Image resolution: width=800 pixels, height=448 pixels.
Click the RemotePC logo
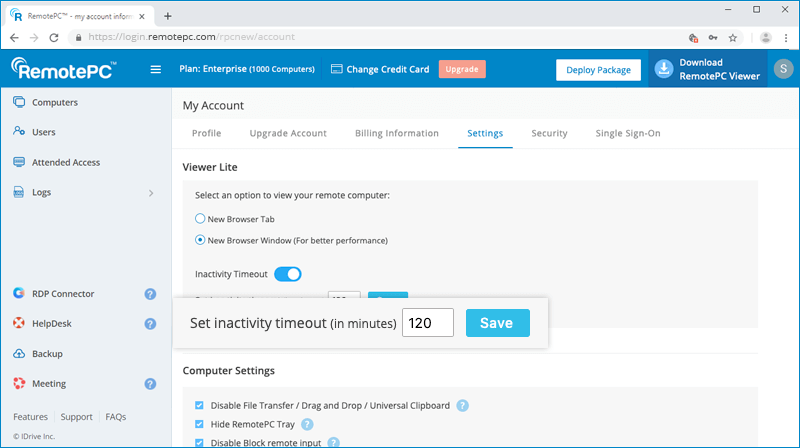[64, 68]
